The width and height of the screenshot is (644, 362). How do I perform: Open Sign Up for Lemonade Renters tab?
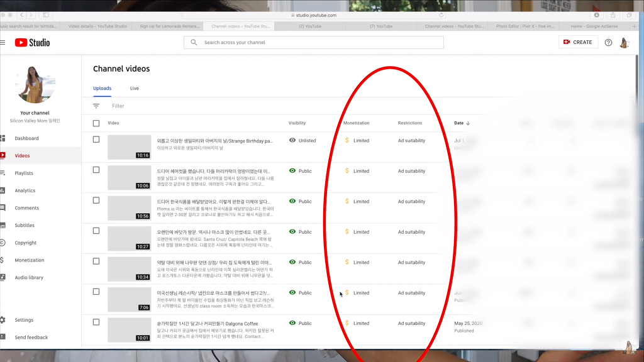click(x=169, y=26)
